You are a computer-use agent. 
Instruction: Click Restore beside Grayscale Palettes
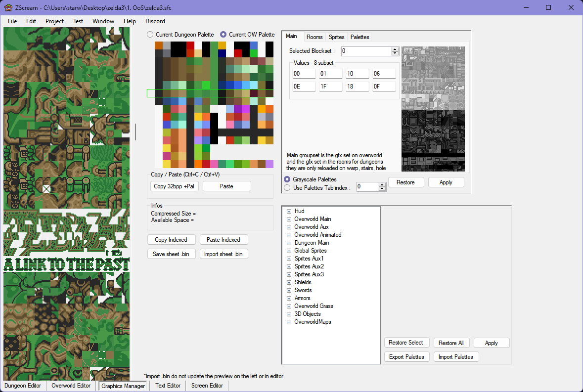405,182
